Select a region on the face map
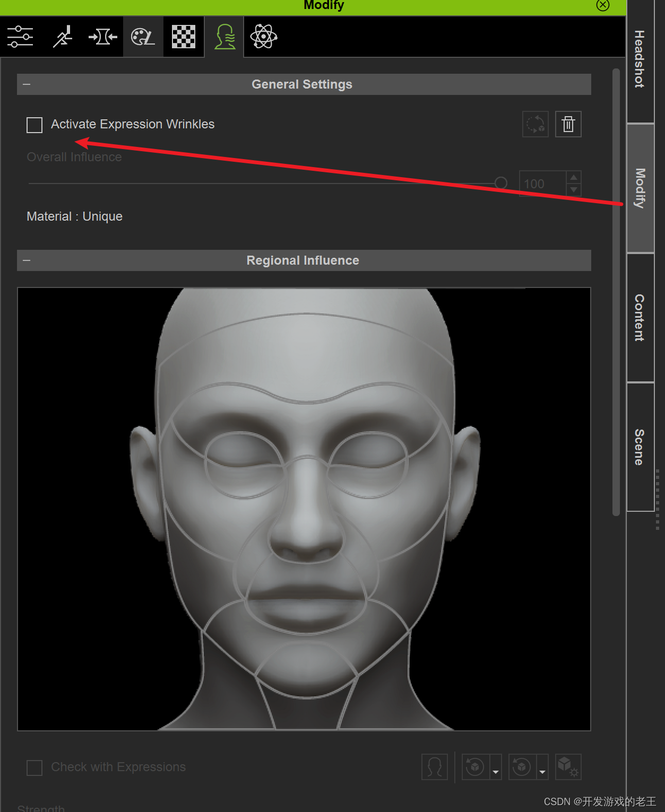Screen dimensions: 665x812 pos(304,509)
